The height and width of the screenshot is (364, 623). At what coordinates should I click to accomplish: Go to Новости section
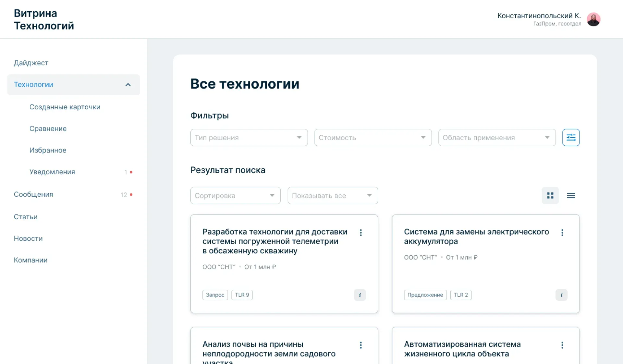click(28, 238)
